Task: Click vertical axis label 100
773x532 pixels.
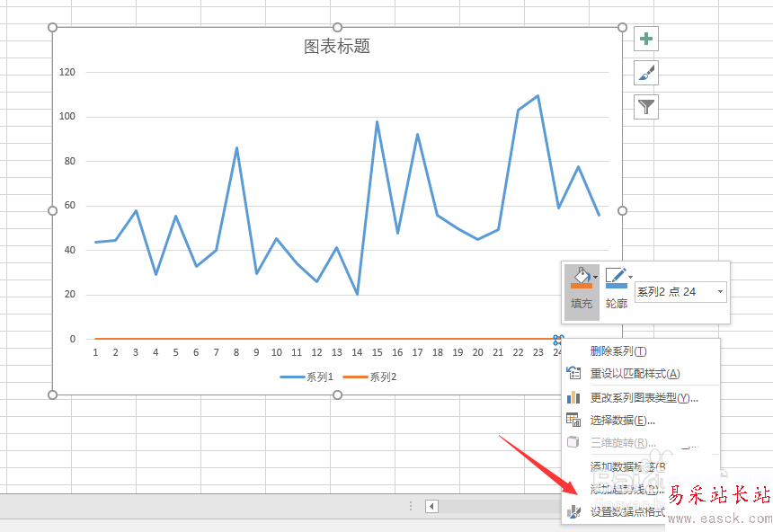Action: (67, 116)
